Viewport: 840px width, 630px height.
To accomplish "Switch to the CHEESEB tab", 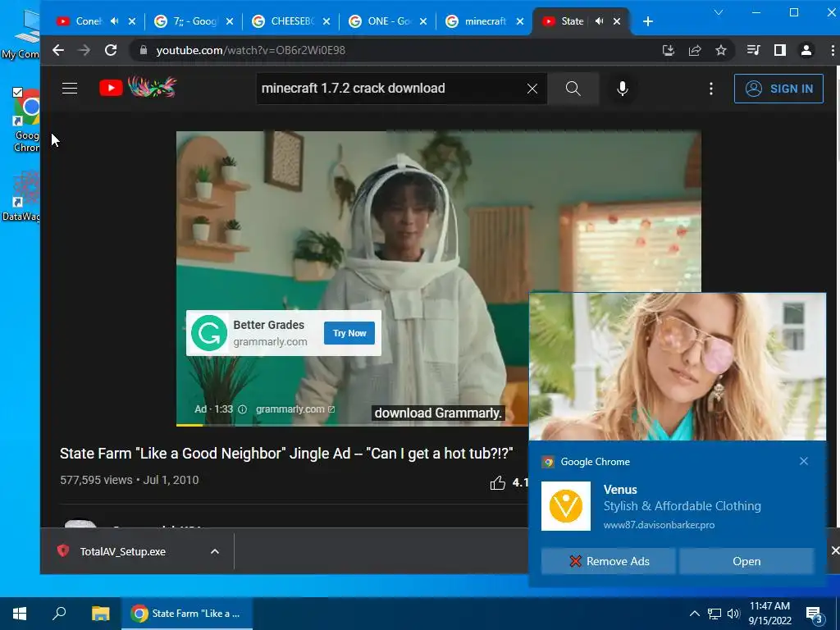I will coord(292,21).
